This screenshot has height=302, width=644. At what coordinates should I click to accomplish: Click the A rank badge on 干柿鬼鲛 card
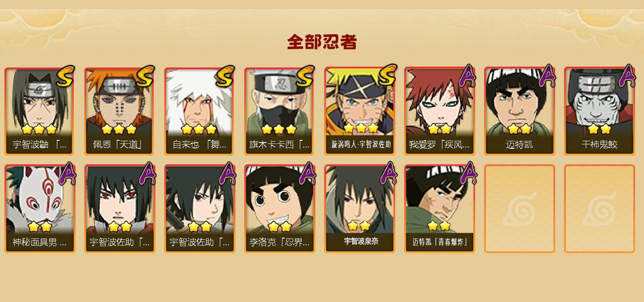[x=627, y=76]
